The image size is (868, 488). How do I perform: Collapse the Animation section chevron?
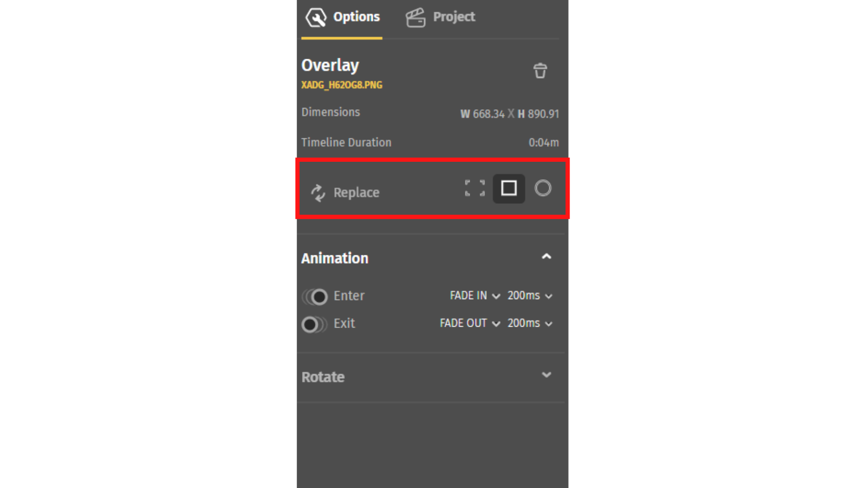547,257
